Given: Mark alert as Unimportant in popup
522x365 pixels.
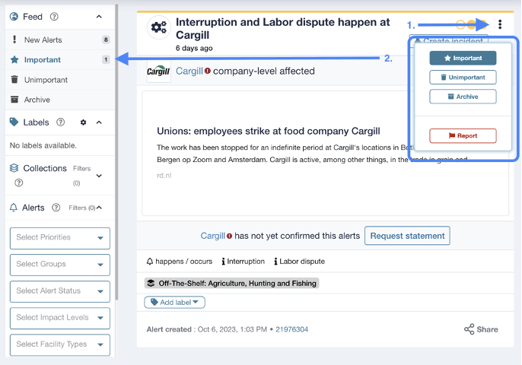Looking at the screenshot, I should tap(463, 77).
